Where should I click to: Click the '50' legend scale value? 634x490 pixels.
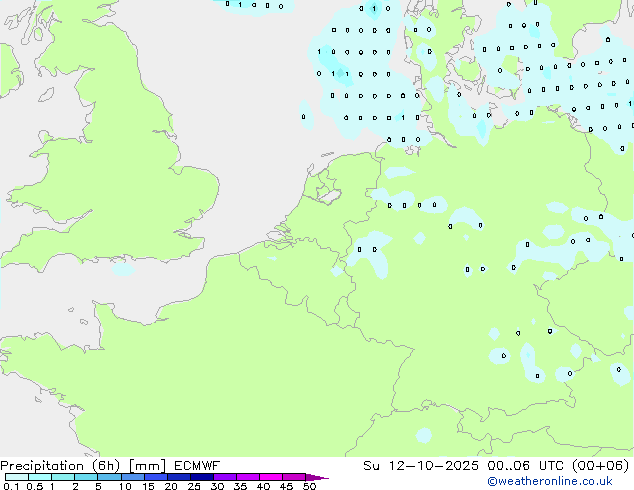click(x=309, y=486)
